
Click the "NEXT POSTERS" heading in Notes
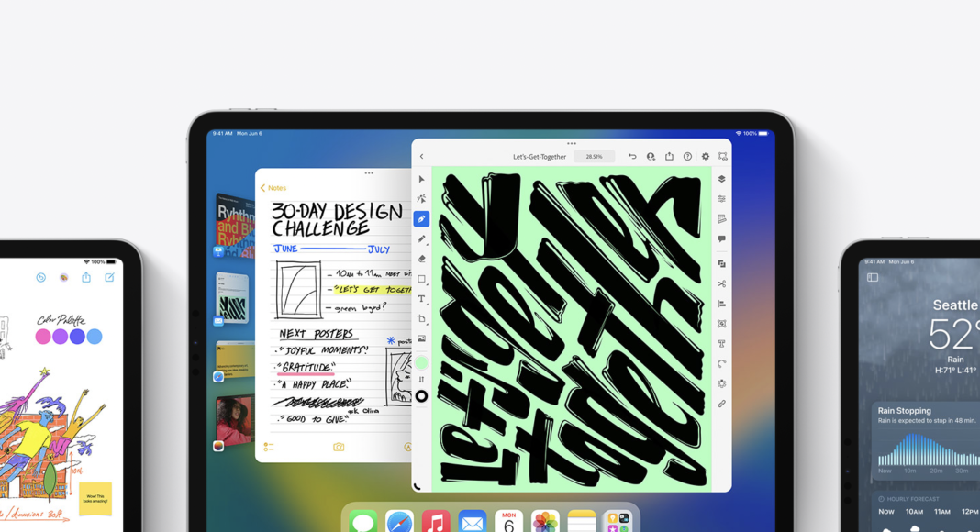pyautogui.click(x=317, y=334)
